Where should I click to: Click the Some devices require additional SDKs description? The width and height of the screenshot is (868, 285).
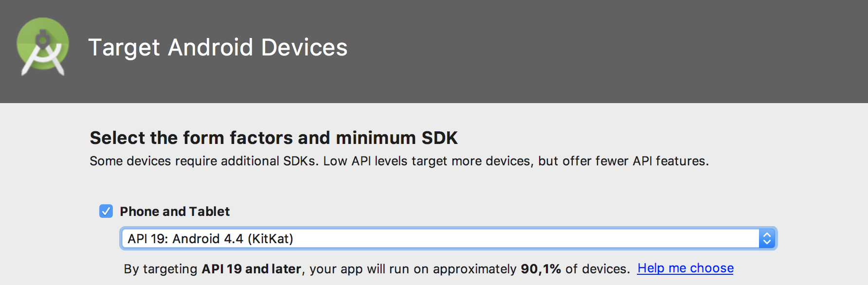point(399,161)
